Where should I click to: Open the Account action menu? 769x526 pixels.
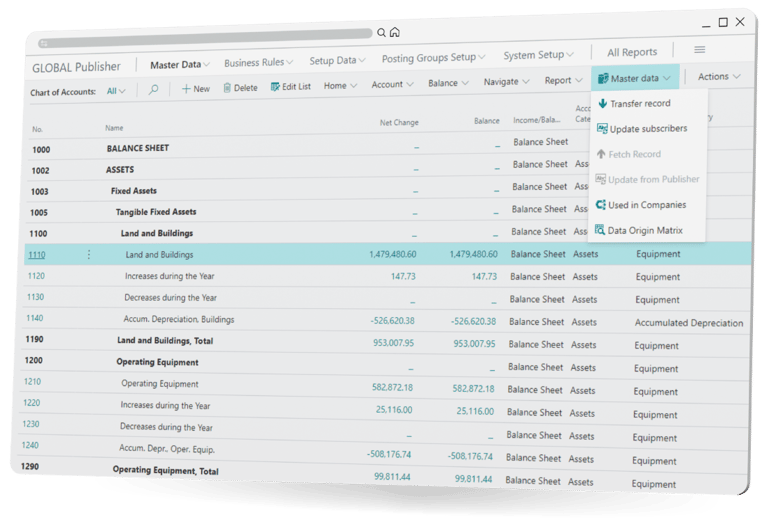coord(392,84)
